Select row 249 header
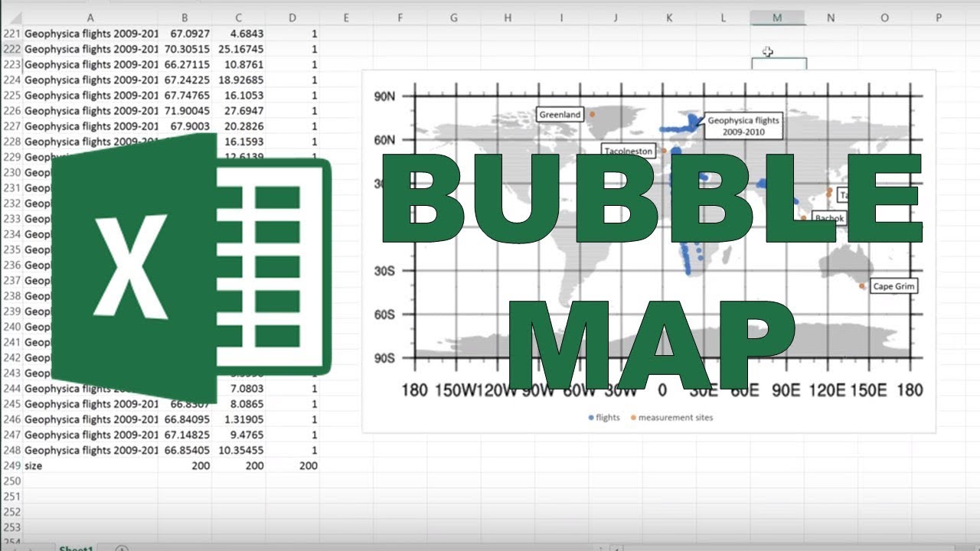 point(11,465)
